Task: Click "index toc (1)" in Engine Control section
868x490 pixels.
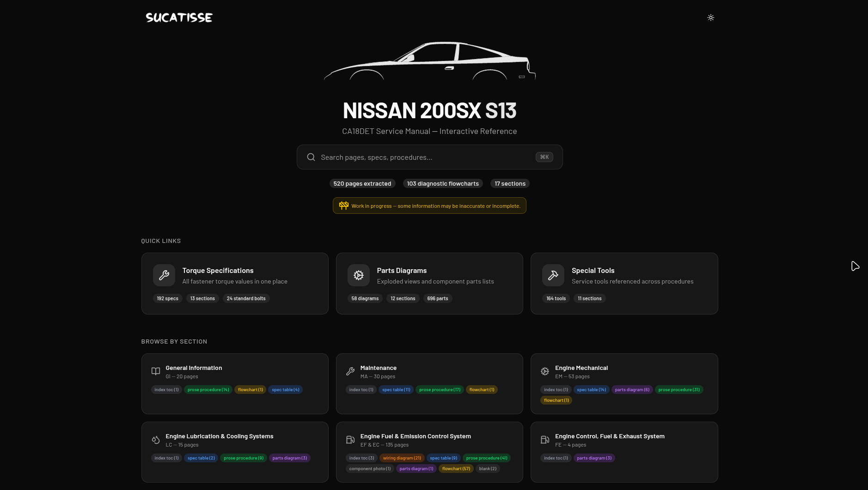Action: click(x=556, y=458)
